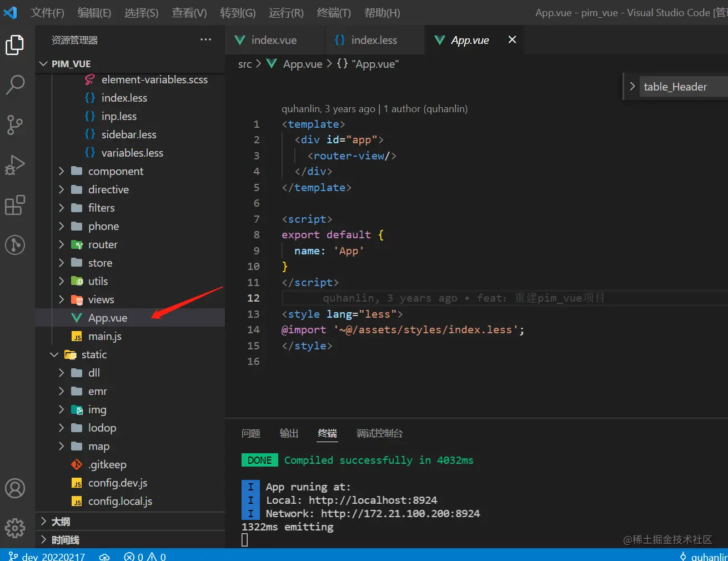Switch to the index.vue editor tab
The image size is (728, 561).
click(275, 39)
